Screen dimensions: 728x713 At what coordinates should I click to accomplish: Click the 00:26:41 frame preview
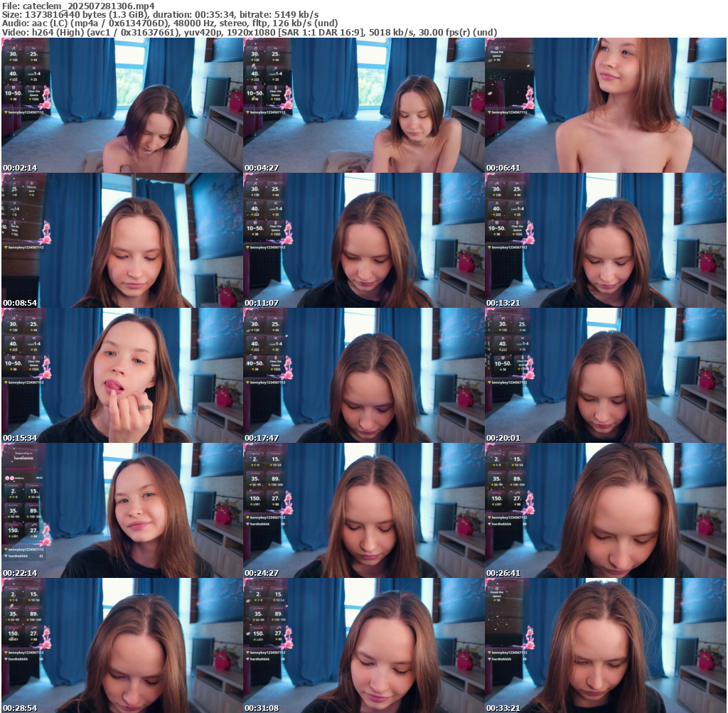[605, 510]
